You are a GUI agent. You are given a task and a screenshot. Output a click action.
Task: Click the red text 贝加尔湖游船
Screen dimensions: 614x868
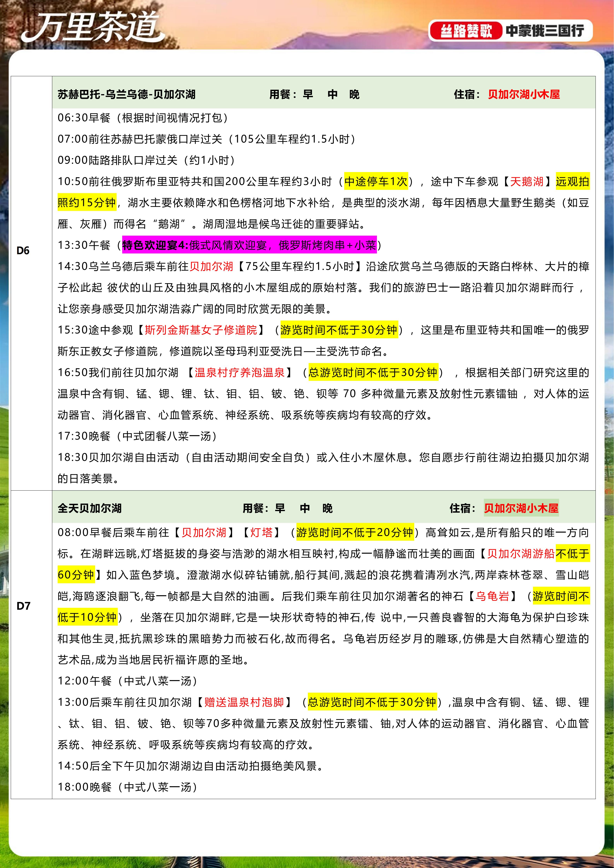coord(521,554)
